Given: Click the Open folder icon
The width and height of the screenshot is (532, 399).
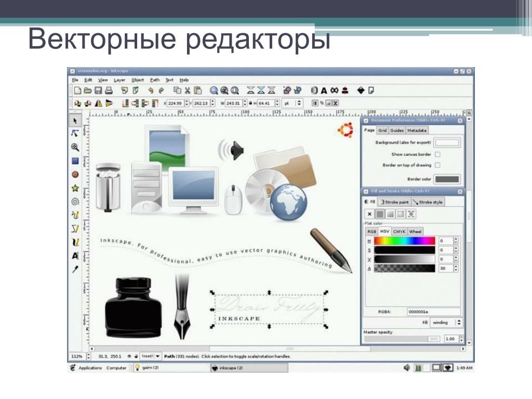Looking at the screenshot, I should (88, 90).
